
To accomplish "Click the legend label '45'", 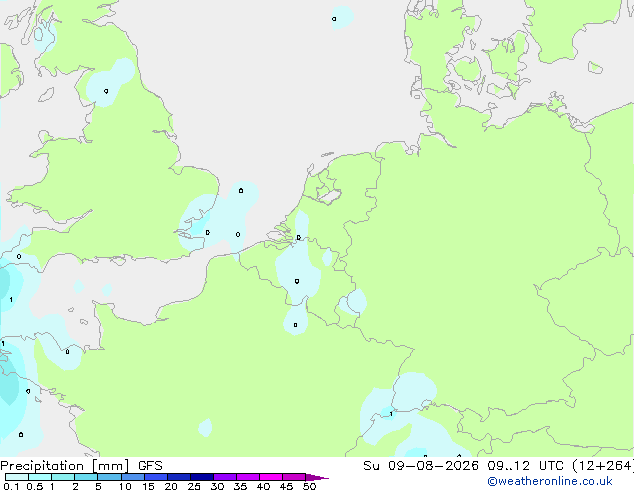I will point(286,486).
